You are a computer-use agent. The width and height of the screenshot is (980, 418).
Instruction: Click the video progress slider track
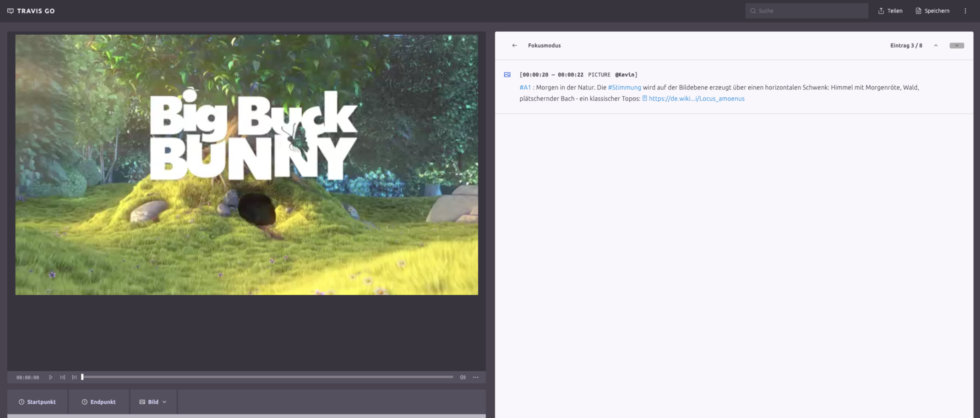click(x=268, y=377)
